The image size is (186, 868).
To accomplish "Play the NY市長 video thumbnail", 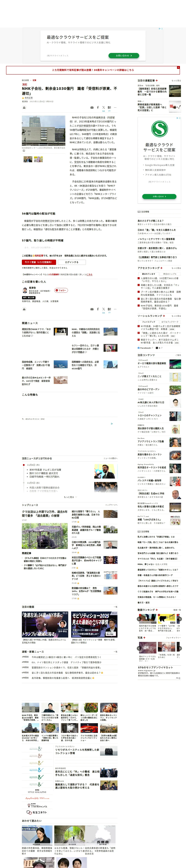I will point(45,624).
